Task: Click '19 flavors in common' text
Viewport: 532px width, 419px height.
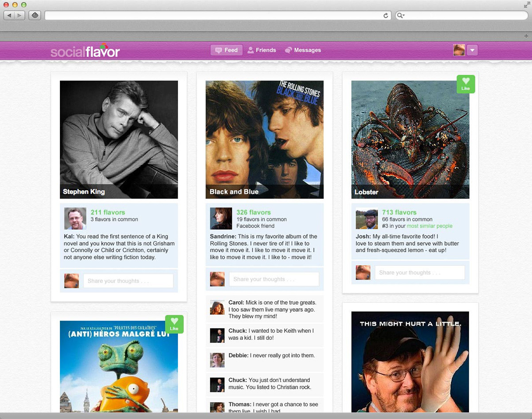Action: tap(262, 219)
